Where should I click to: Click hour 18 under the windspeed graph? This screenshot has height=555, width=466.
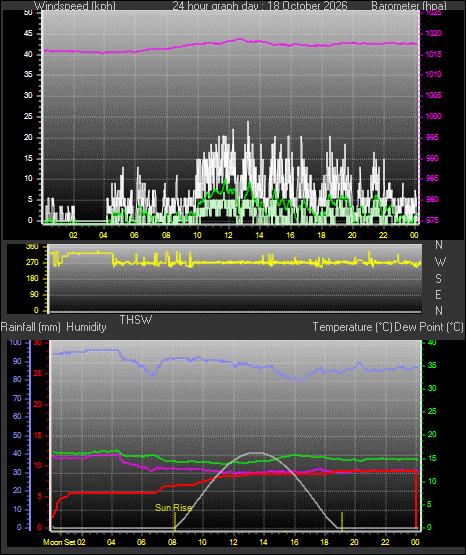pyautogui.click(x=322, y=235)
